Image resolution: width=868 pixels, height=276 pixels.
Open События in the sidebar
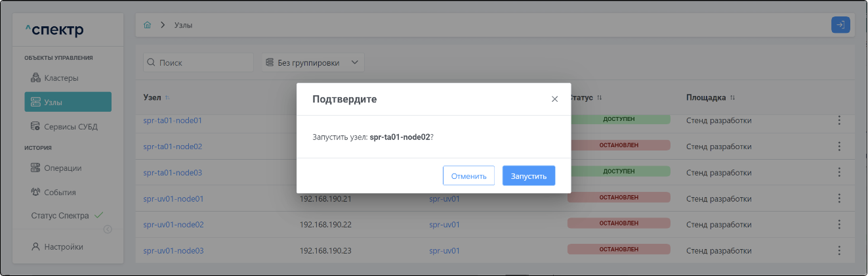60,193
